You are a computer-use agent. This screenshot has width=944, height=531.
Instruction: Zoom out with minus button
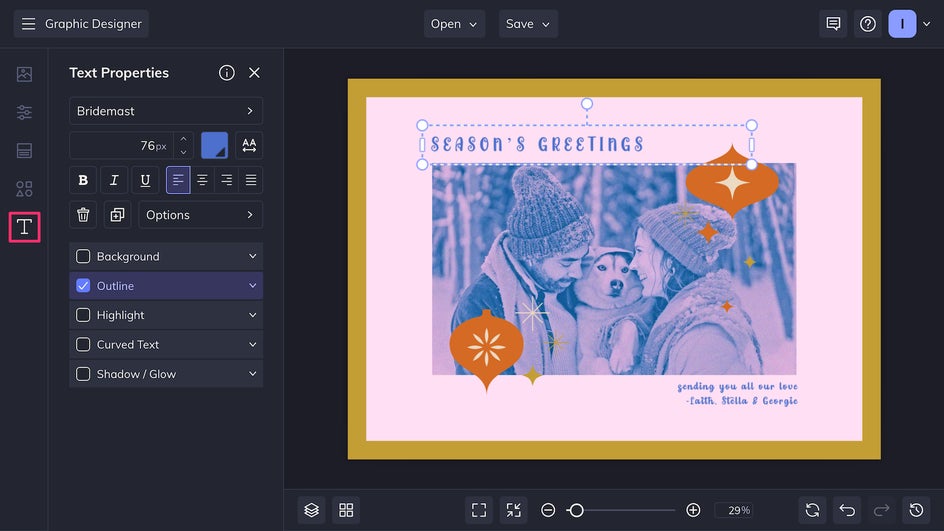[548, 511]
